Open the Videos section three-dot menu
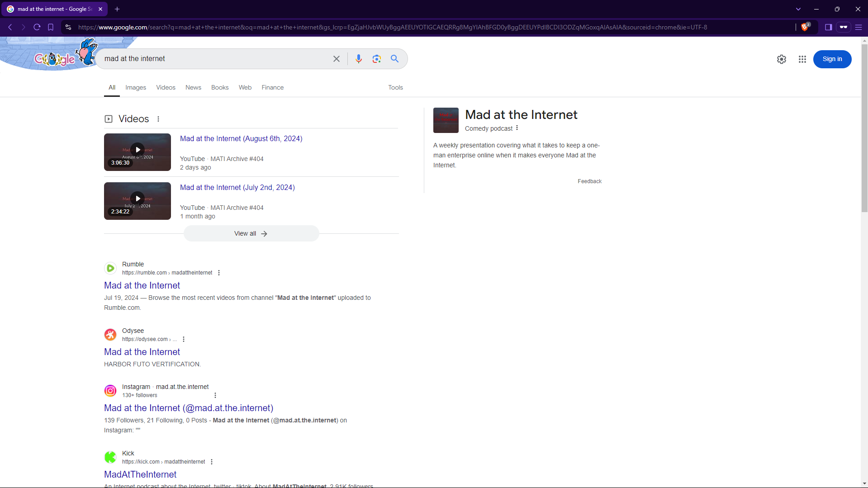This screenshot has width=868, height=488. click(158, 119)
